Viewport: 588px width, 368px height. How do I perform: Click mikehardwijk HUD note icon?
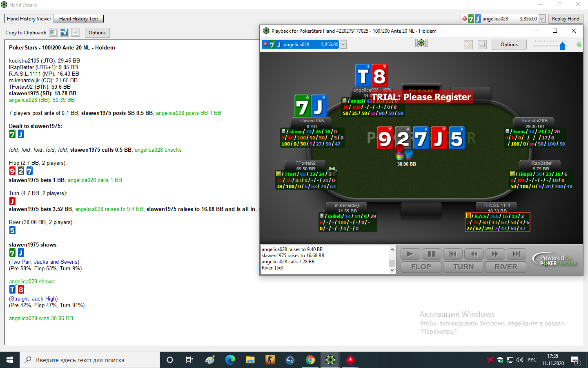click(322, 216)
